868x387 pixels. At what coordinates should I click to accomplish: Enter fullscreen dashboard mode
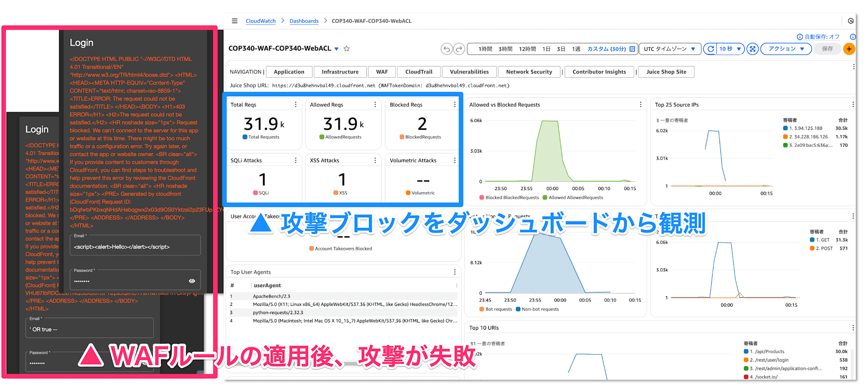click(x=753, y=49)
